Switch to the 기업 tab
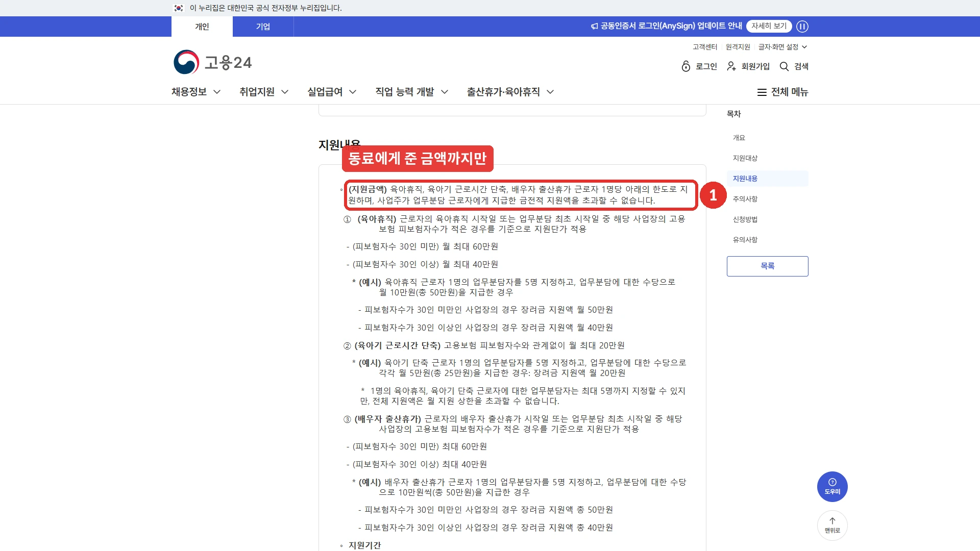The width and height of the screenshot is (980, 551). [x=263, y=27]
